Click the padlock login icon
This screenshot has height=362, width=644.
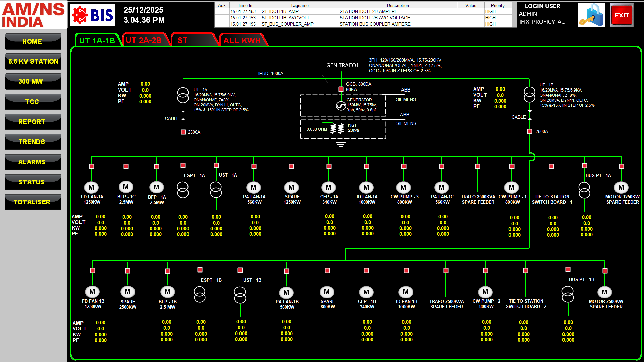point(591,15)
